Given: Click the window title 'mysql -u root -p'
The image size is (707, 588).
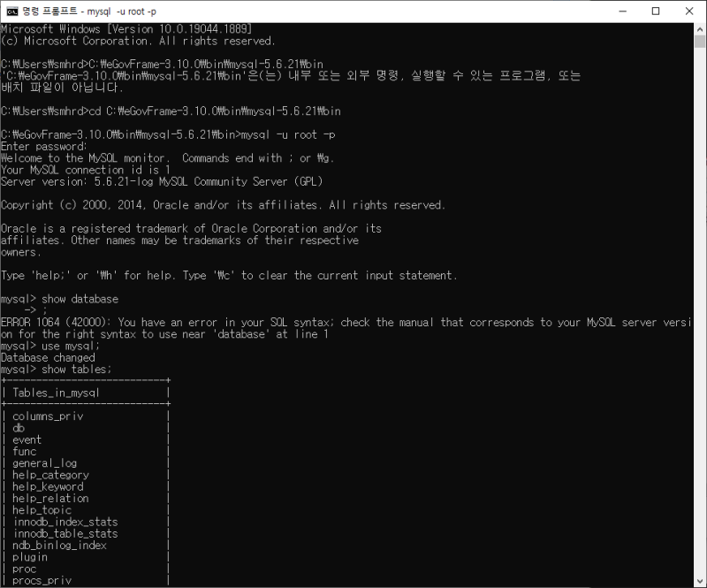Looking at the screenshot, I should pyautogui.click(x=122, y=11).
